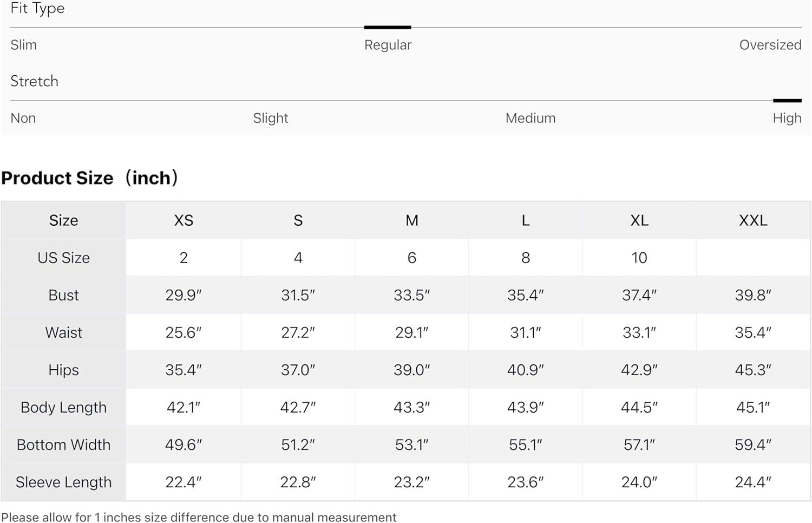Click the Stretch High indicator bar
Viewport: 812px width, 523px height.
click(787, 100)
